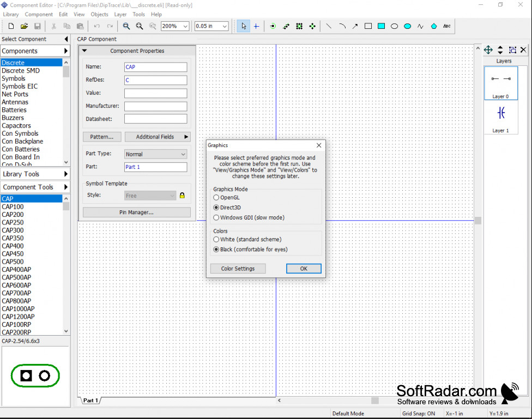Expand the Library Tools section

pos(66,174)
